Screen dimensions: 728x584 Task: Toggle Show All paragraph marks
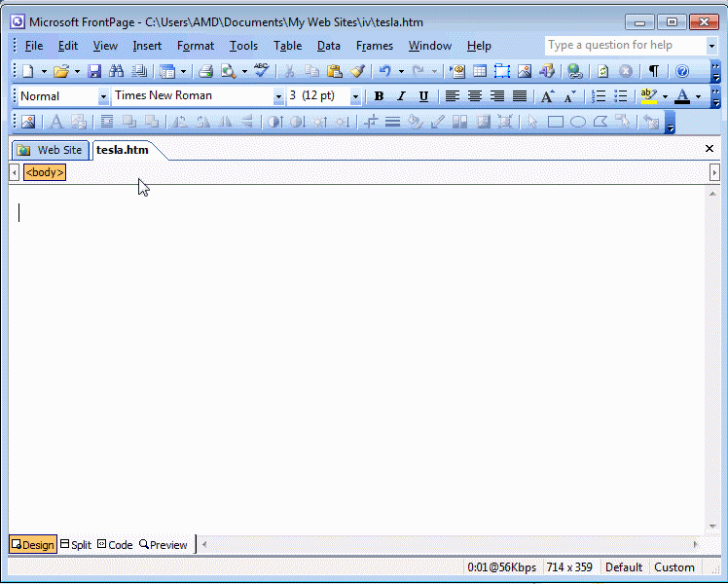(654, 71)
